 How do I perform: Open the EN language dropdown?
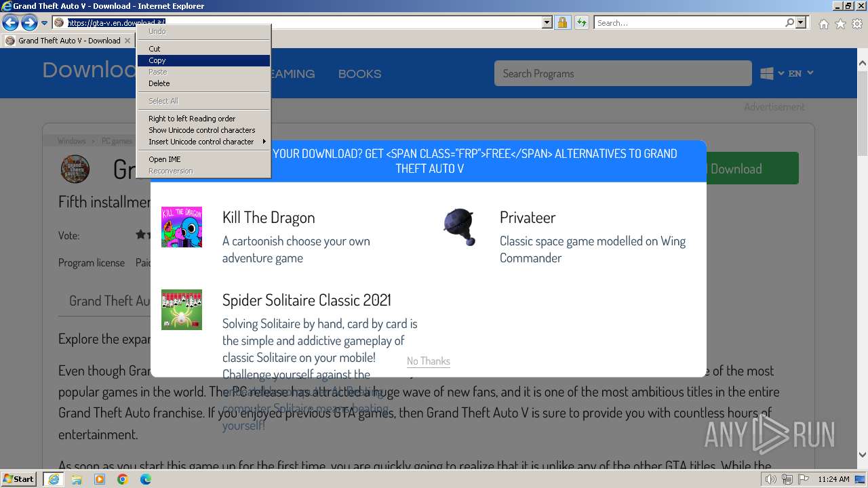[801, 73]
